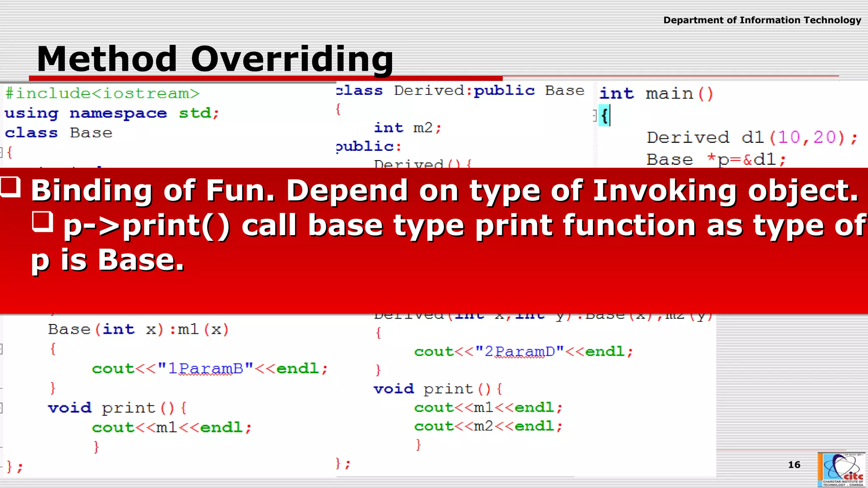Collapse the fold marker beside Base 'void print(){'
868x488 pixels.
point(1,408)
